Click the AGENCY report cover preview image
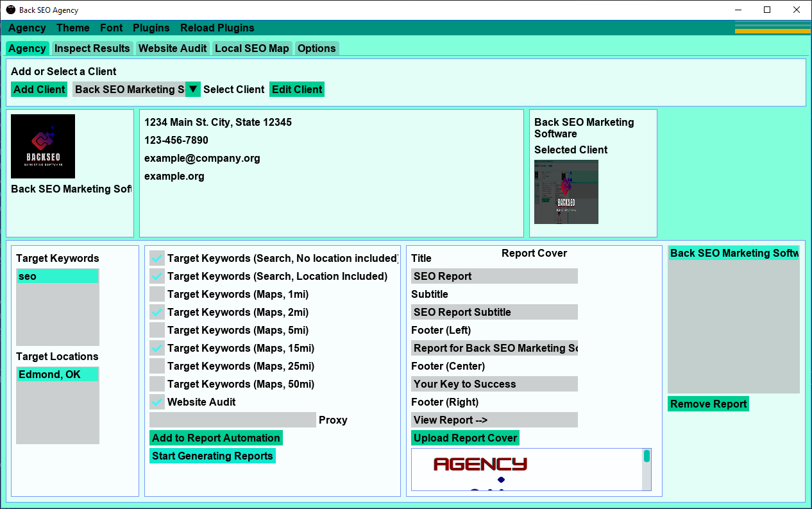The width and height of the screenshot is (812, 509). [527, 470]
